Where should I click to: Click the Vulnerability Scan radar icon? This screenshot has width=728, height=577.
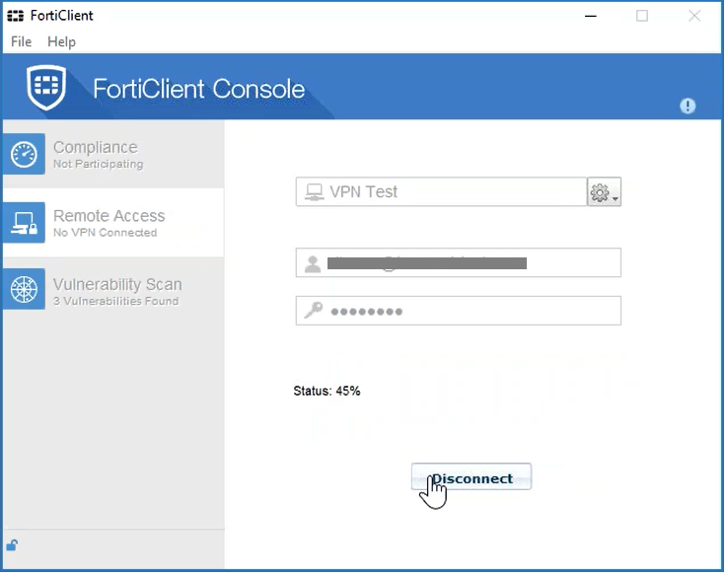click(x=24, y=290)
